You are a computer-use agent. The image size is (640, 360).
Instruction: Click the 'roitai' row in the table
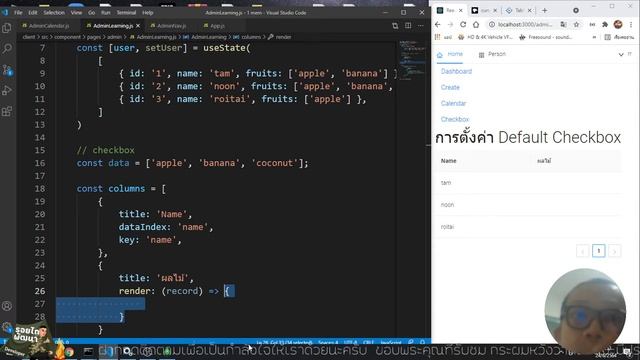pos(528,227)
